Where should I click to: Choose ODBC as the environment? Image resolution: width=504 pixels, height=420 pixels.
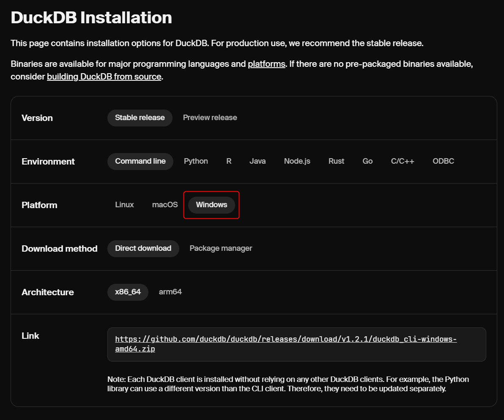443,161
